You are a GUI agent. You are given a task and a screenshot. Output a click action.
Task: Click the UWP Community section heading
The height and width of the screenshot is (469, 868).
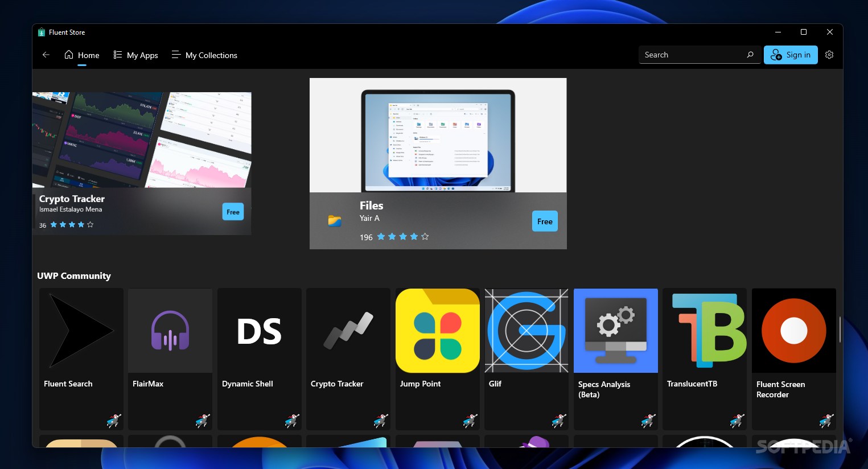tap(74, 275)
